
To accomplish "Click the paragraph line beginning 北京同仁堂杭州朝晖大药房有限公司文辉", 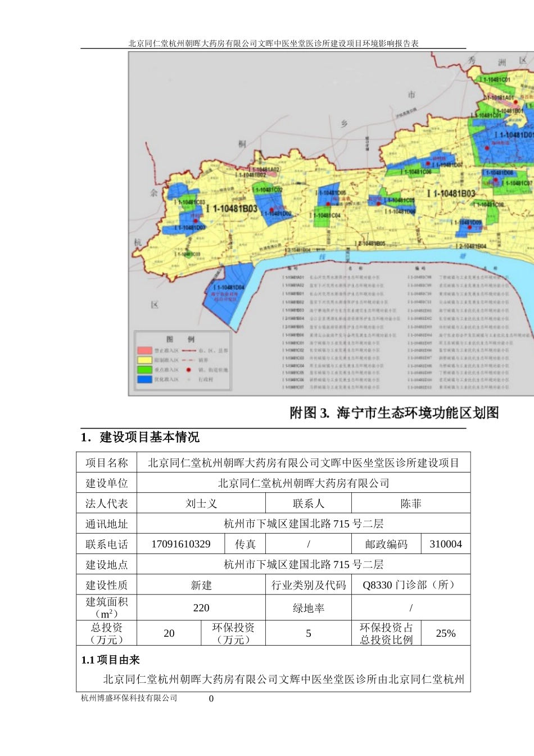I will [284, 679].
